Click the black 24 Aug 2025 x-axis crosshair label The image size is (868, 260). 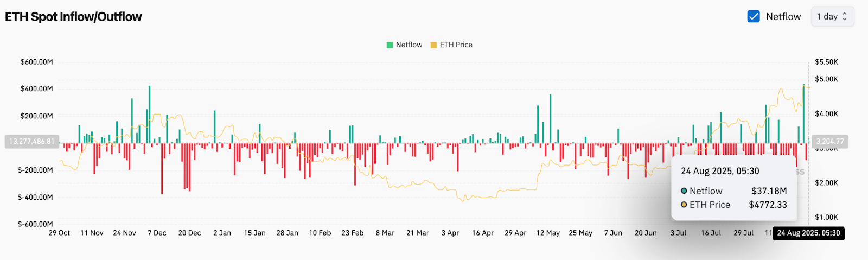coord(808,233)
